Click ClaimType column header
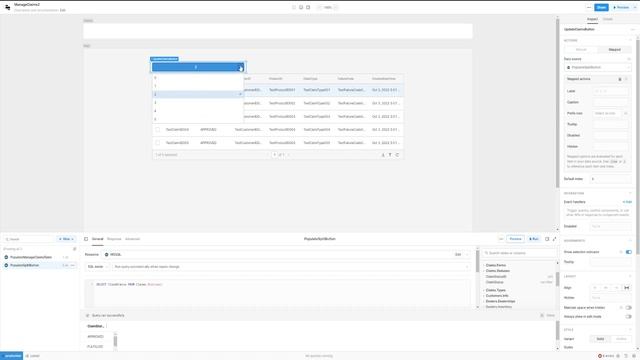Screen dimensions: 640x360 (x=311, y=79)
